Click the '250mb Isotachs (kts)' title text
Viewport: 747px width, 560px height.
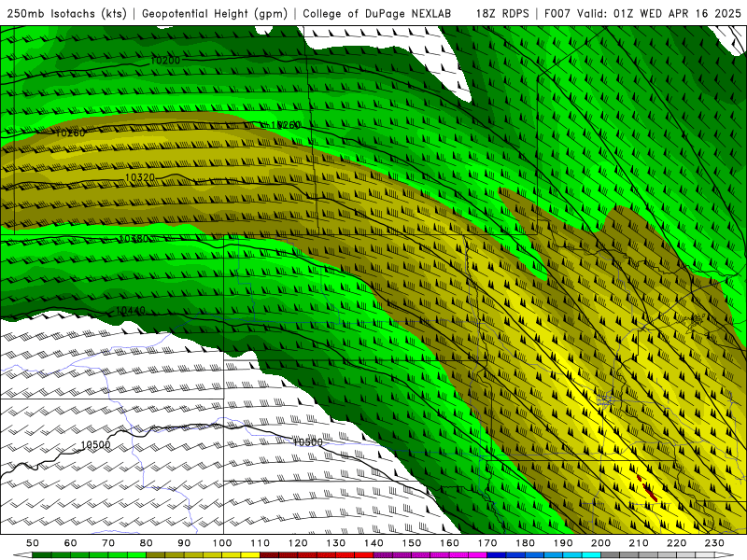coord(66,14)
